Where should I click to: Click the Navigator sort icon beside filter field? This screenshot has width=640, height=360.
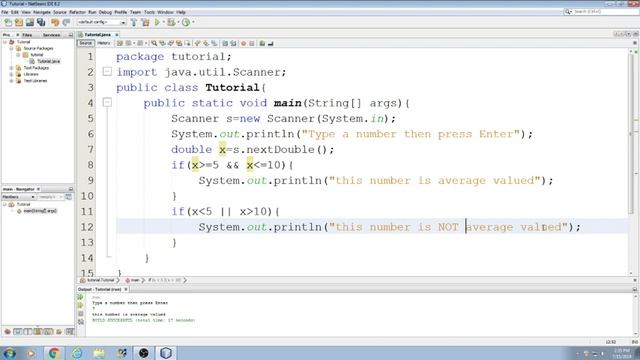coord(69,197)
